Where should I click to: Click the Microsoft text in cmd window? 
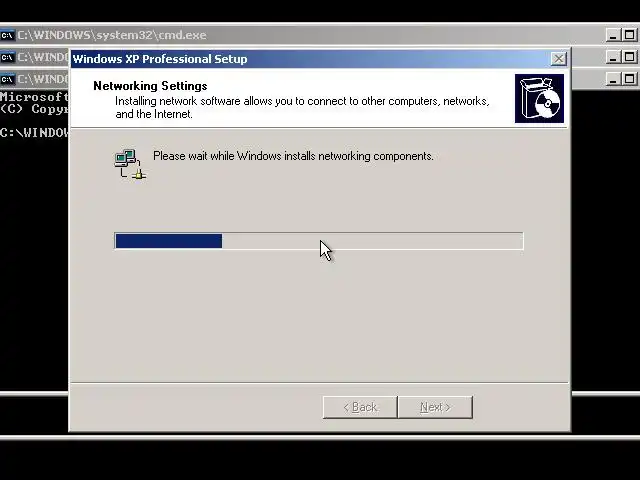point(34,97)
